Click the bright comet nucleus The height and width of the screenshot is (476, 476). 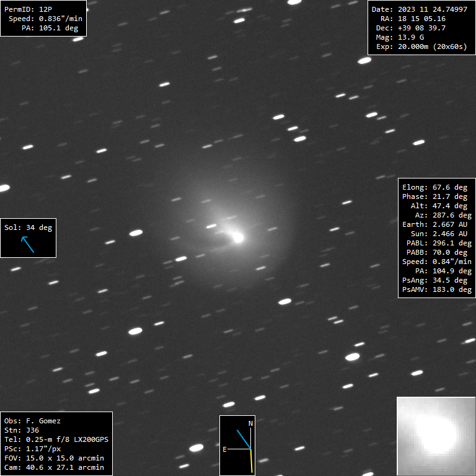click(x=238, y=238)
